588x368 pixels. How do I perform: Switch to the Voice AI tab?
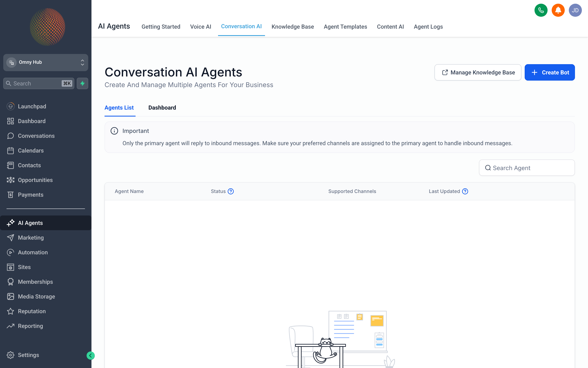coord(200,27)
